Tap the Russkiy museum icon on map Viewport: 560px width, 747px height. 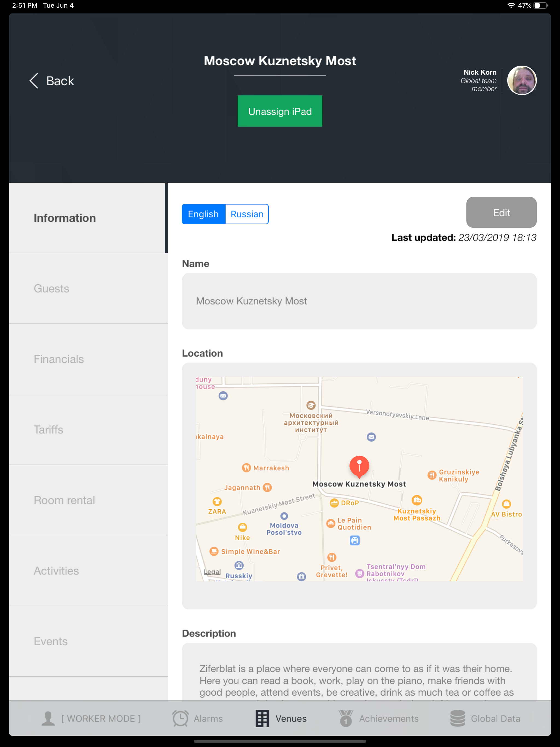tap(239, 565)
